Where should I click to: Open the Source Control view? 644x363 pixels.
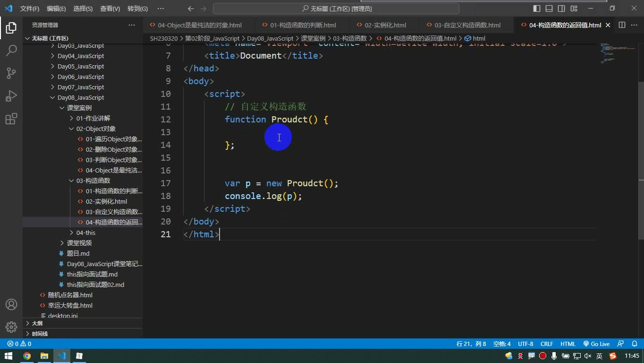tap(11, 73)
